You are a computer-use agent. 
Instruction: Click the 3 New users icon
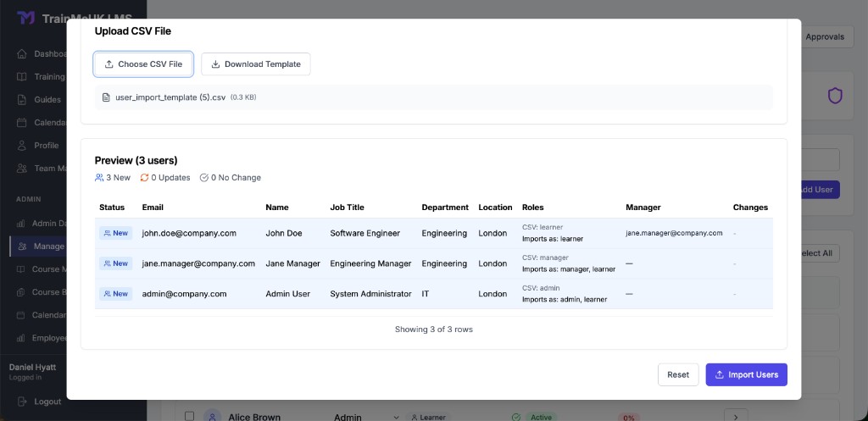point(99,178)
